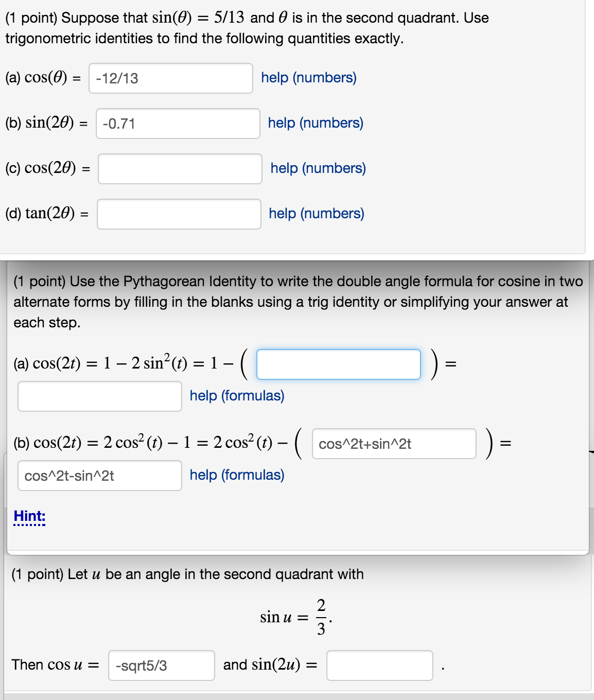Screen dimensions: 594x700
Task: Open help (formulas) in part (b)
Action: tap(236, 475)
